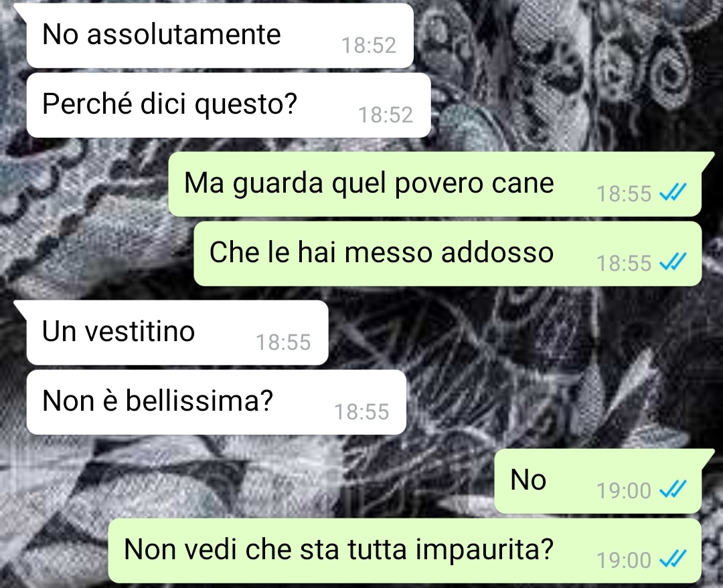Click the read receipt ticks beside "No"

coord(673,490)
